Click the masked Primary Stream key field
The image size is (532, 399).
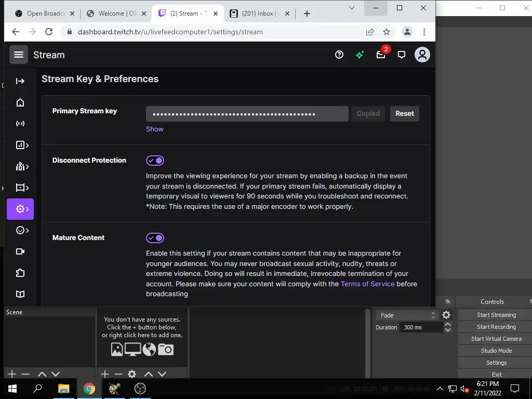pos(247,114)
